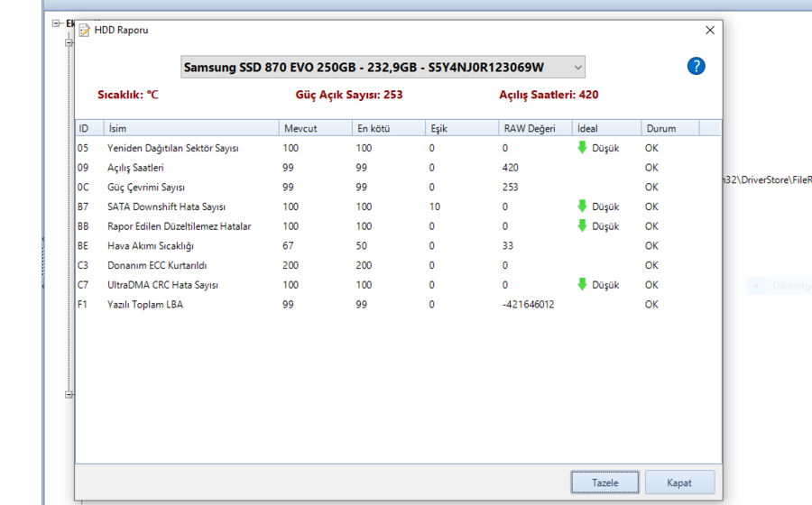Click ID cell C7
Screen dimensions: 812x505
pos(83,285)
